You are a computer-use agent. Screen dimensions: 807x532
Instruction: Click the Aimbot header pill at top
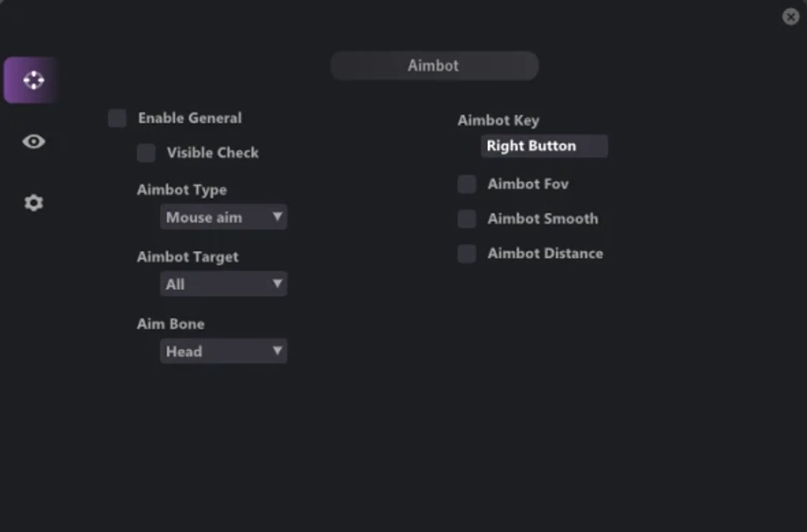pyautogui.click(x=435, y=66)
